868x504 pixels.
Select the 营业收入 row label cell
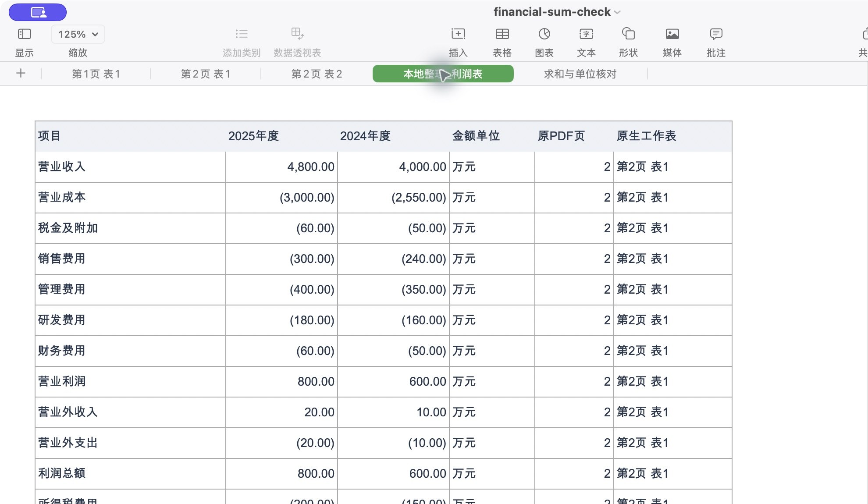tap(130, 167)
